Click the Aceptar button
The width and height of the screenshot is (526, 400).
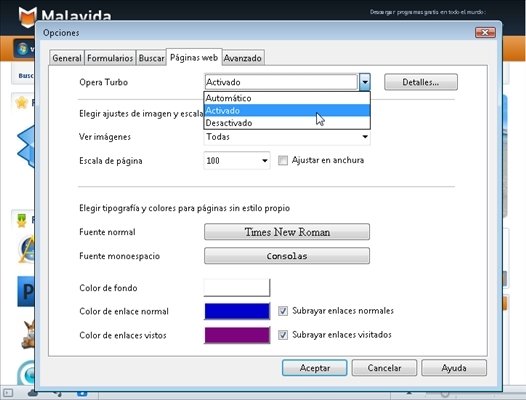(315, 368)
